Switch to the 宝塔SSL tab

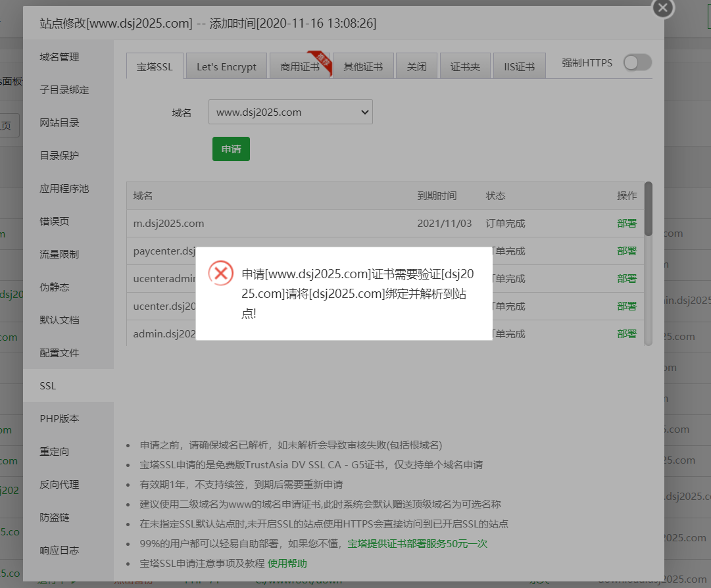[155, 66]
